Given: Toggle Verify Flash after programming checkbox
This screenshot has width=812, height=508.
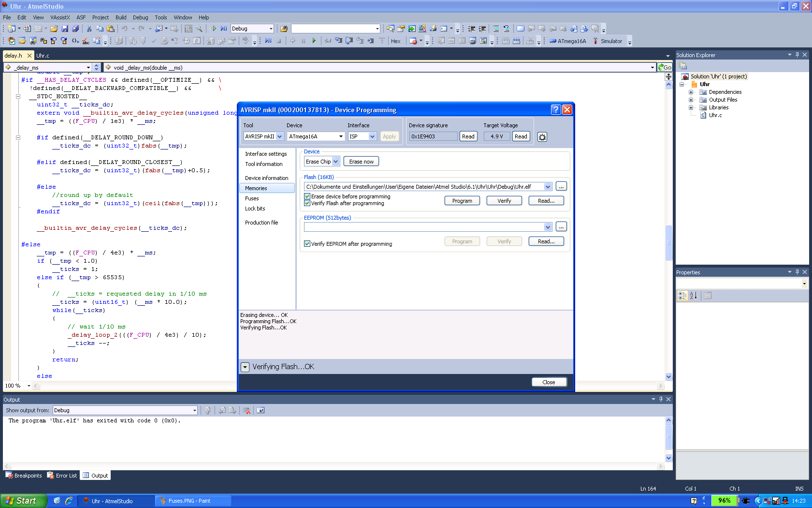Looking at the screenshot, I should (x=307, y=203).
